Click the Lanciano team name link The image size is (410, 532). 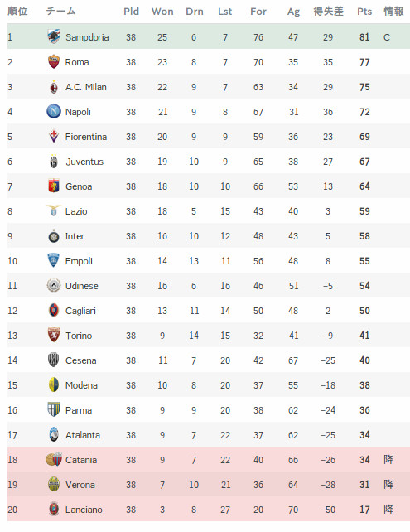(84, 510)
